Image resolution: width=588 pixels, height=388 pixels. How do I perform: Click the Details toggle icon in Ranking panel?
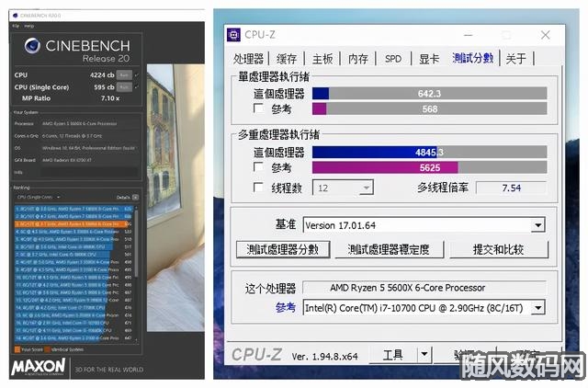(135, 197)
